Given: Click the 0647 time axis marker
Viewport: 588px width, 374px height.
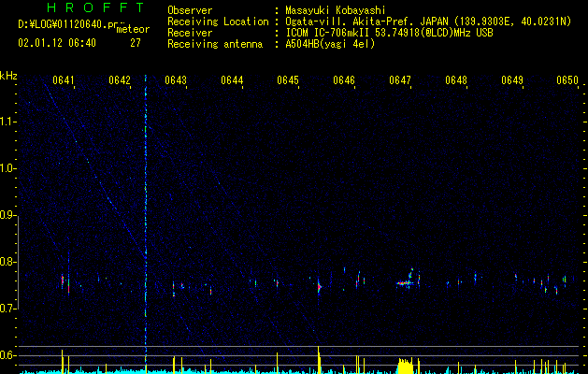Looking at the screenshot, I should pos(400,80).
